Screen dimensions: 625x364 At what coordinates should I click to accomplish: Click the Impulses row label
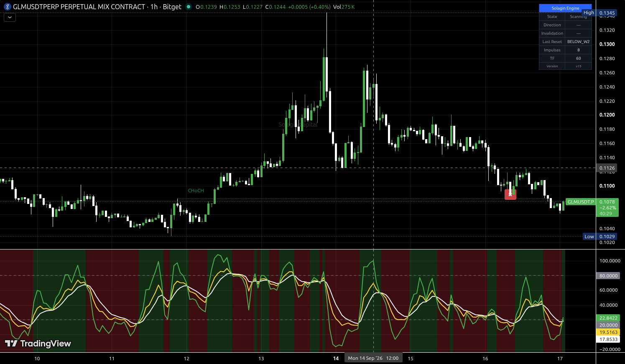(552, 50)
